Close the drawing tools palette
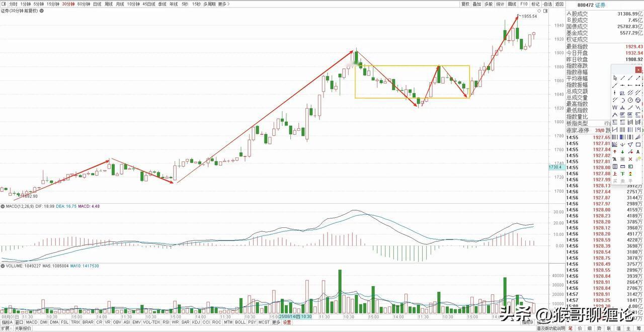 638,70
